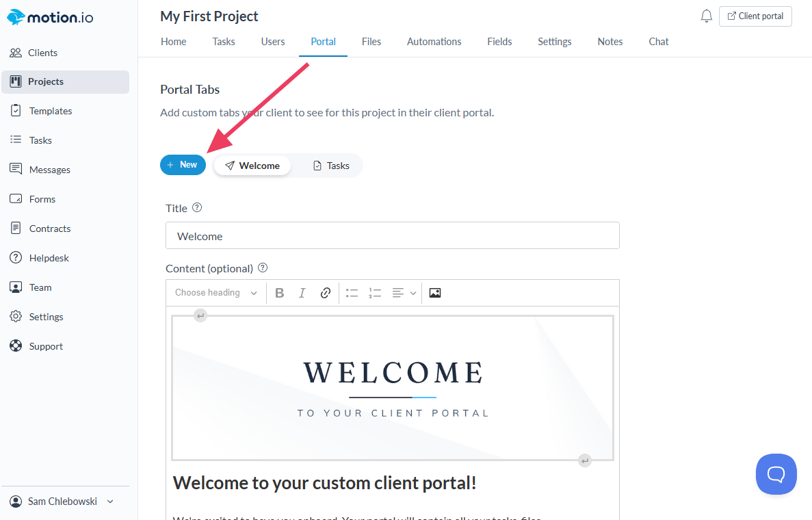Toggle bold formatting in editor toolbar
Viewport: 812px width, 520px height.
tap(280, 293)
